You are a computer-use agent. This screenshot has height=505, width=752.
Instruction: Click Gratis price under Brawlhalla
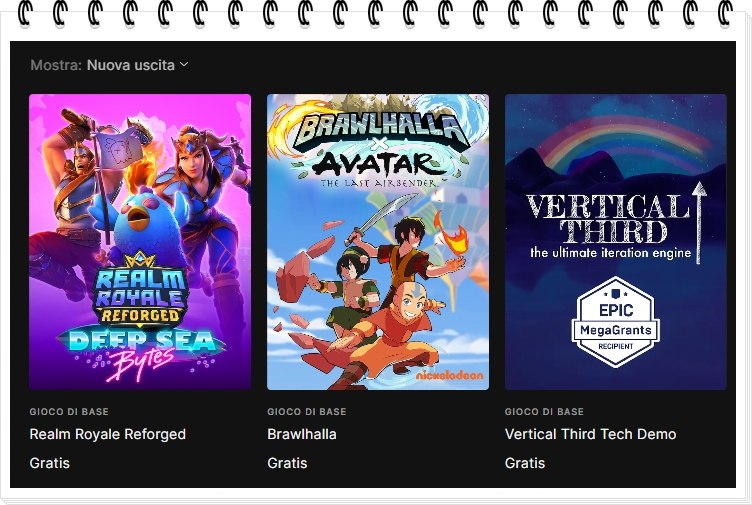pos(287,463)
